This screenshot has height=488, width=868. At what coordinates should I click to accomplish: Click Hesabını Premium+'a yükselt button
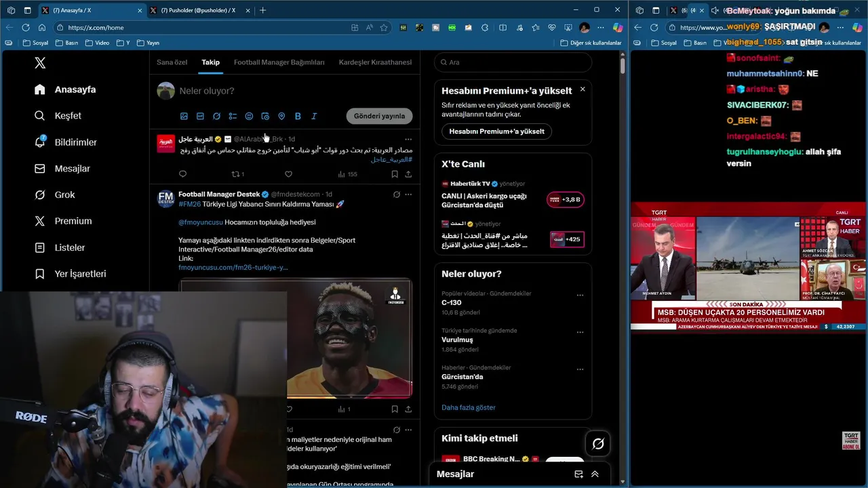(496, 131)
